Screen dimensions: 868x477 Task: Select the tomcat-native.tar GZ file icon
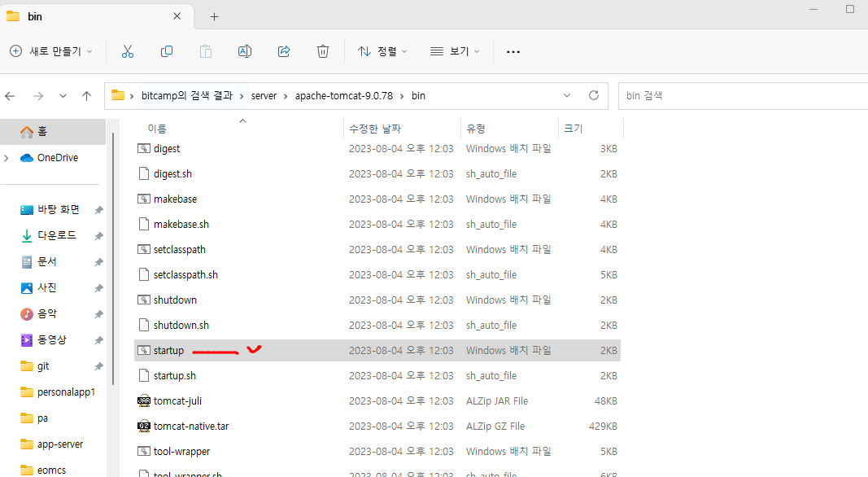pyautogui.click(x=144, y=426)
